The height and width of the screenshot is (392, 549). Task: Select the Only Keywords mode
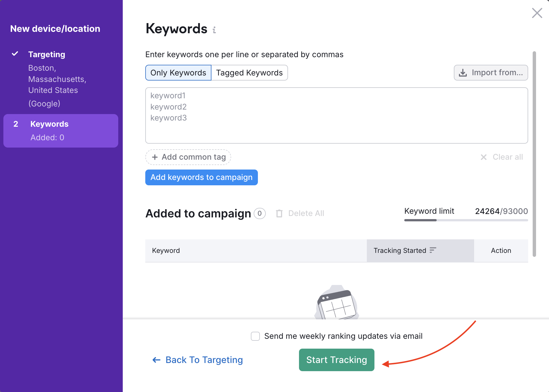178,73
